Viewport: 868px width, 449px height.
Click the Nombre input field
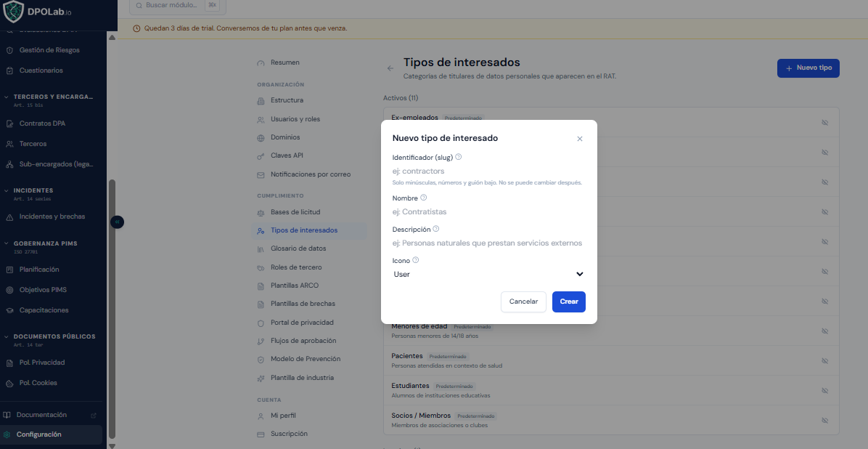click(x=489, y=211)
